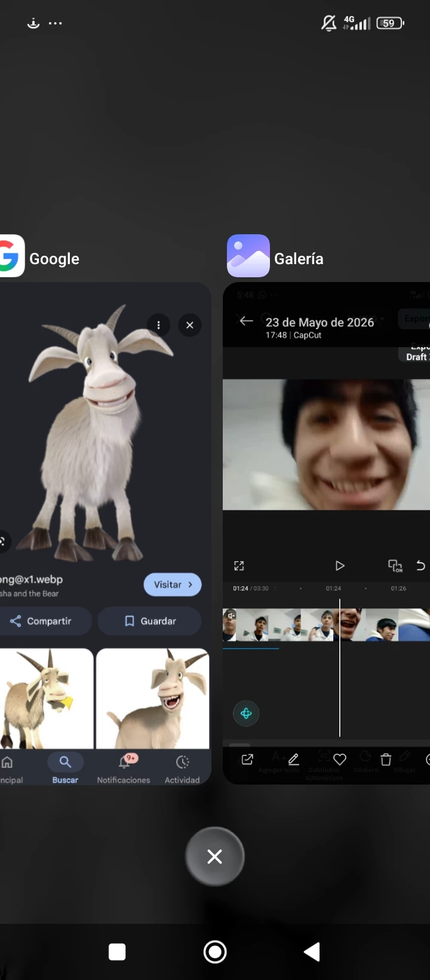
Task: Tap the fullscreen expand icon in Galería
Action: [x=239, y=565]
